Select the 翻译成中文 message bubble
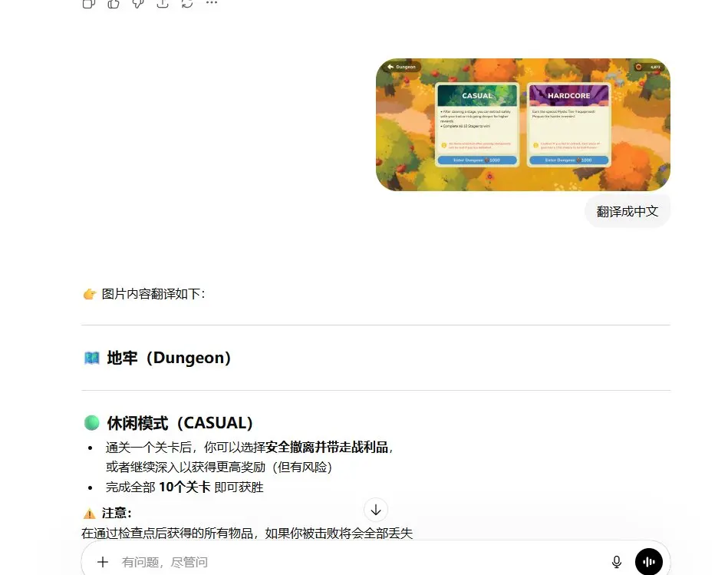 [628, 212]
